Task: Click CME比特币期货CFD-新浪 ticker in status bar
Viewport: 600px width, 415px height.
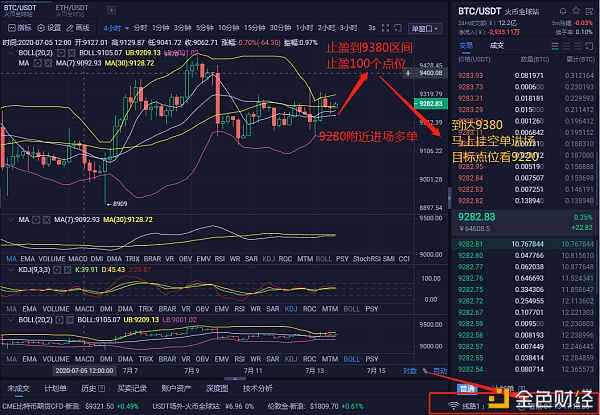Action: 70,406
